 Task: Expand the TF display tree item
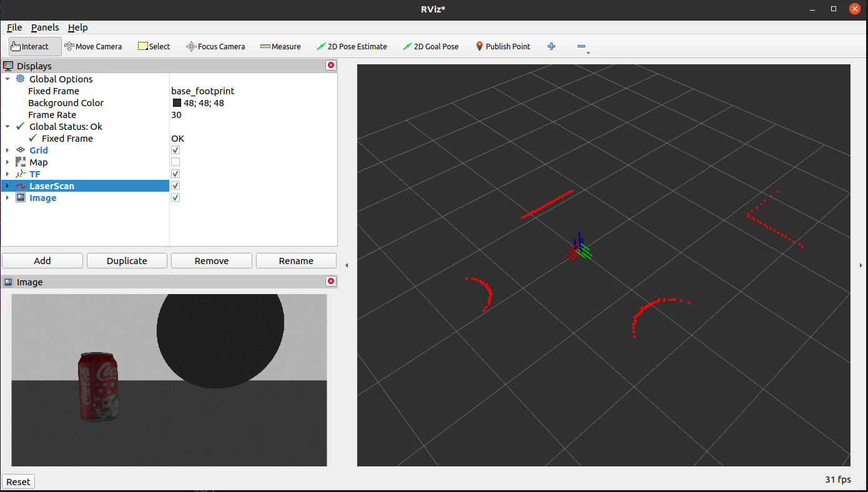[7, 174]
